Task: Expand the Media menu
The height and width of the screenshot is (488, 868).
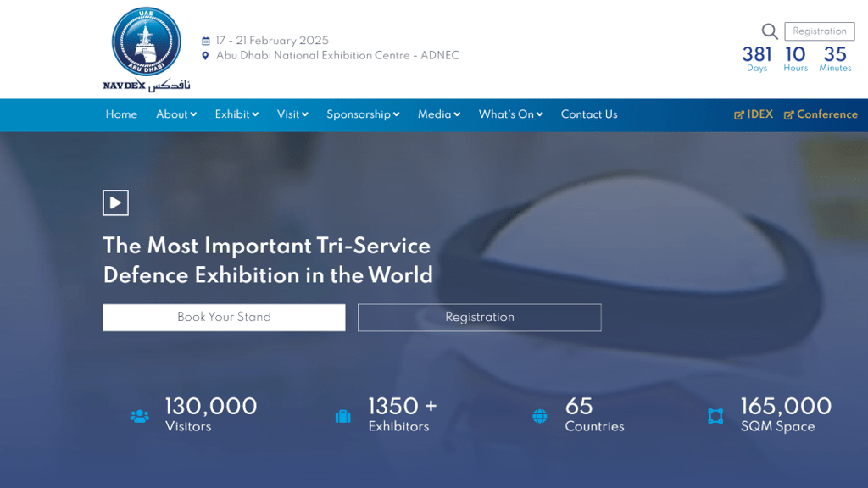Action: coord(438,114)
